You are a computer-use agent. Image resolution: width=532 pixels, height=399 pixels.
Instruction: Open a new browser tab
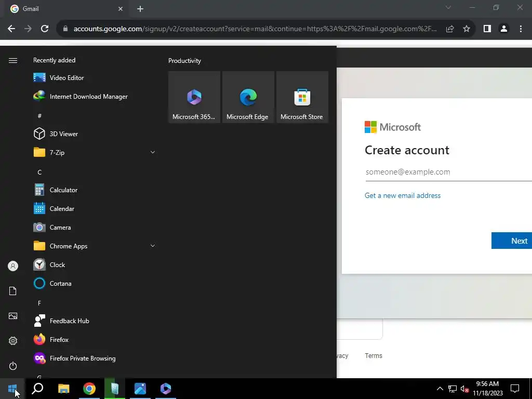tap(140, 9)
